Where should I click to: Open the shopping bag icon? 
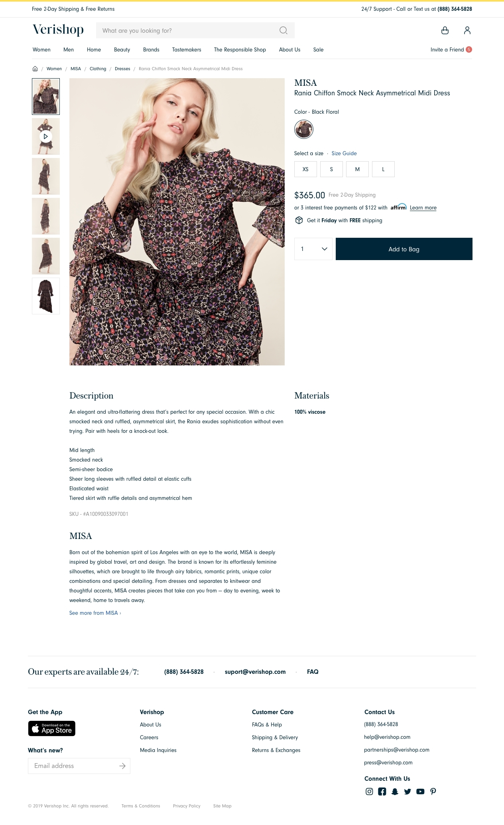click(445, 30)
